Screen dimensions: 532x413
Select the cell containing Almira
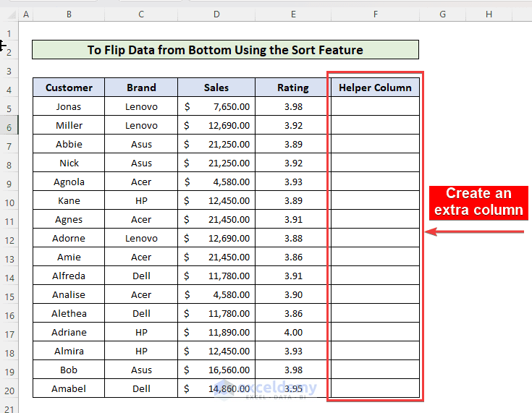pos(69,351)
